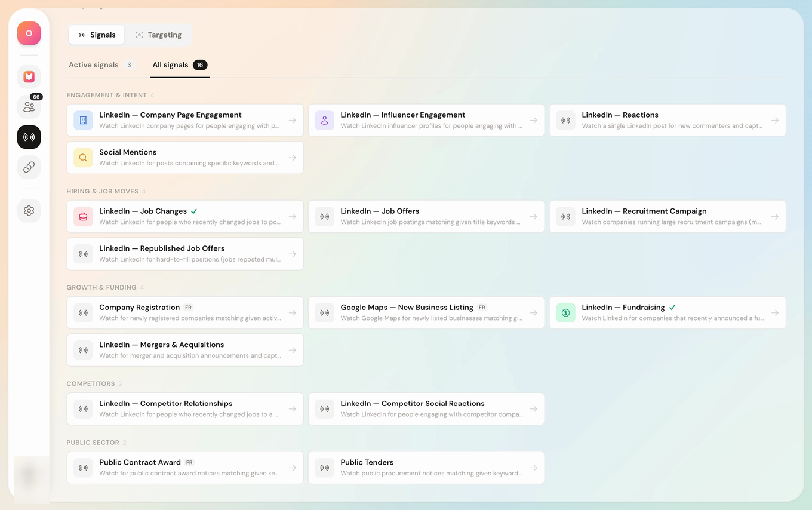812x510 pixels.
Task: Click the signal icon for Mergers & Acquisitions
Action: pyautogui.click(x=83, y=350)
